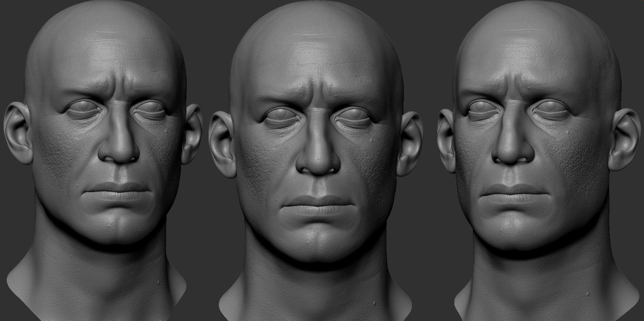This screenshot has width=644, height=321.
Task: Select the middle head sculpt render
Action: (316, 160)
